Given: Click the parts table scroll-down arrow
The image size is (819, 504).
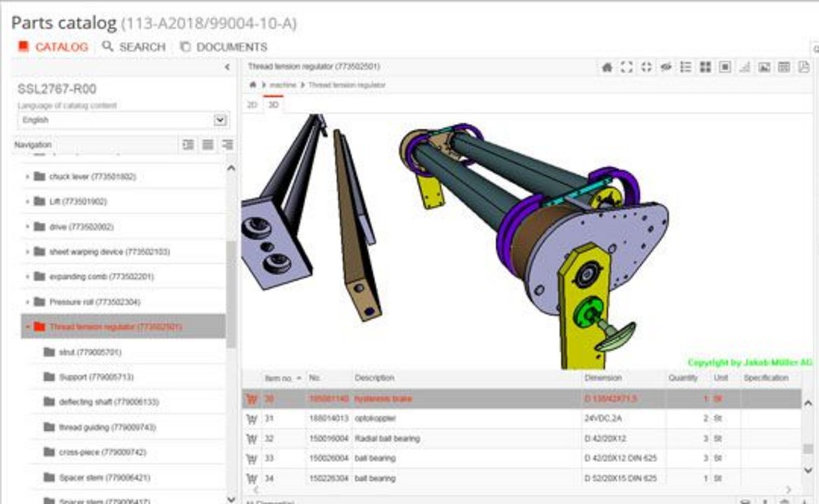Looking at the screenshot, I should point(808,470).
